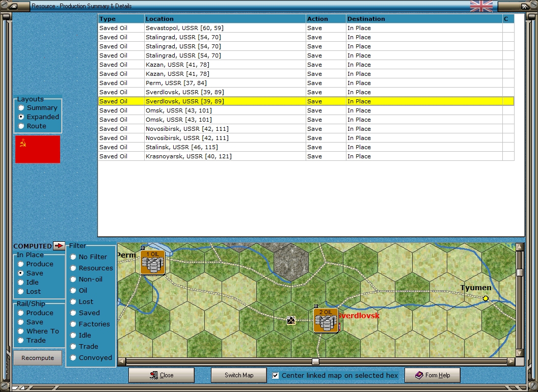538x392 pixels.
Task: Sort by the Destination column header
Action: pyautogui.click(x=424, y=19)
